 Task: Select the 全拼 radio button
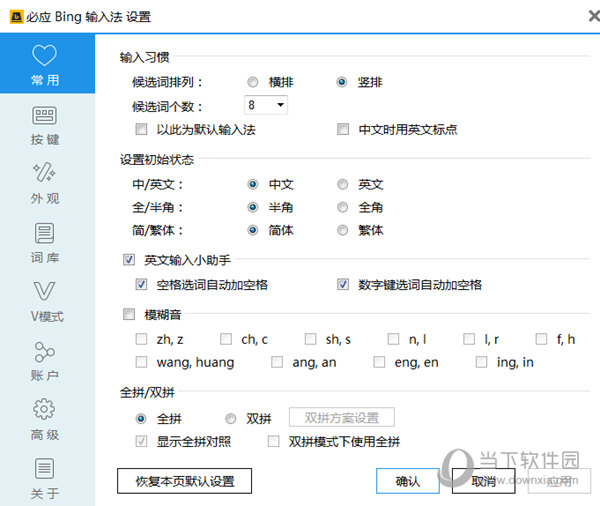[x=141, y=419]
